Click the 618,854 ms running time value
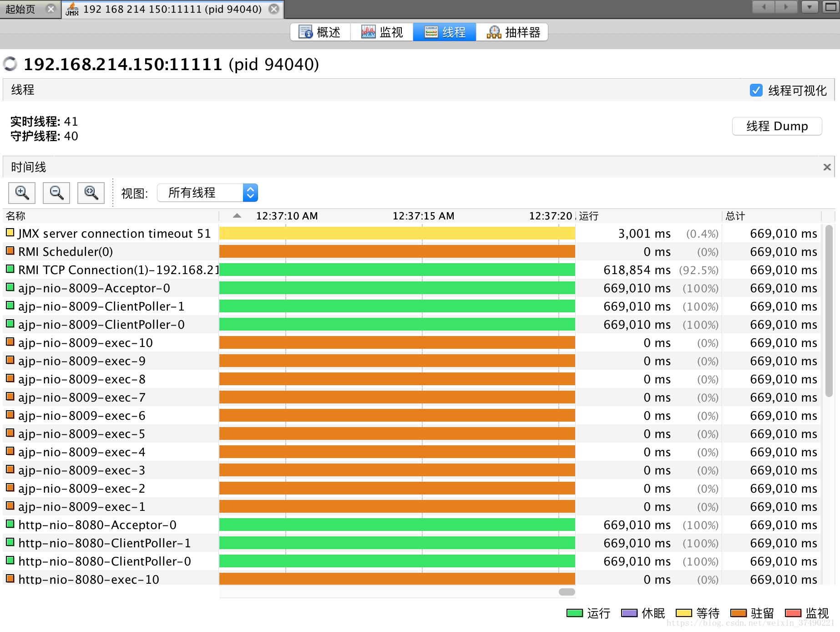Image resolution: width=840 pixels, height=632 pixels. pyautogui.click(x=637, y=270)
